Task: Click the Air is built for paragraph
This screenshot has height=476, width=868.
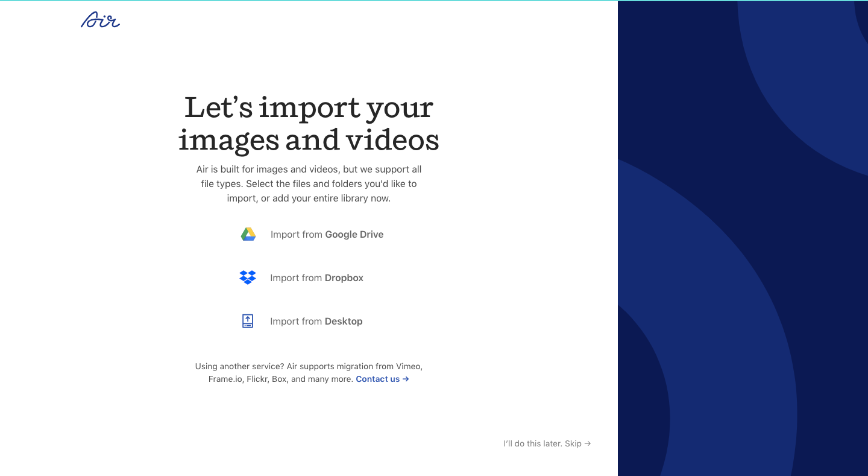Action: 309,183
